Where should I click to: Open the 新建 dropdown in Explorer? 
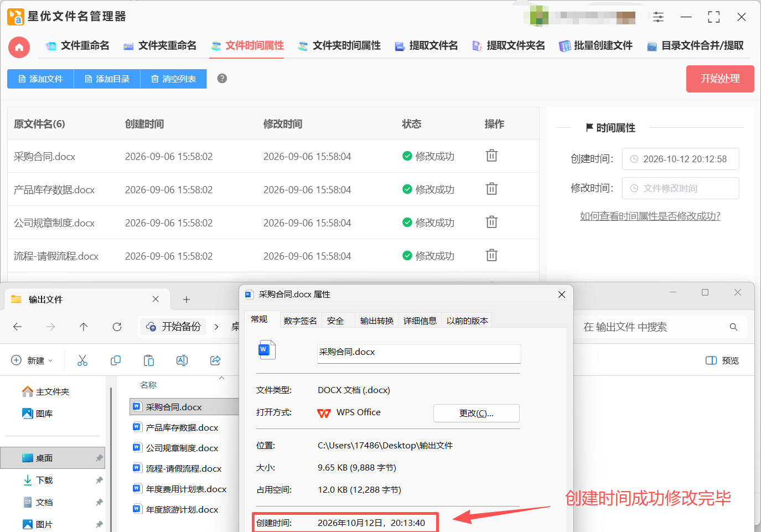coord(32,360)
